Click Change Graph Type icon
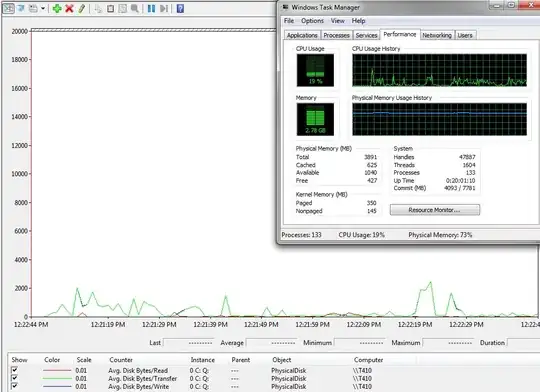Viewport: 540px width, 392px height. point(33,8)
